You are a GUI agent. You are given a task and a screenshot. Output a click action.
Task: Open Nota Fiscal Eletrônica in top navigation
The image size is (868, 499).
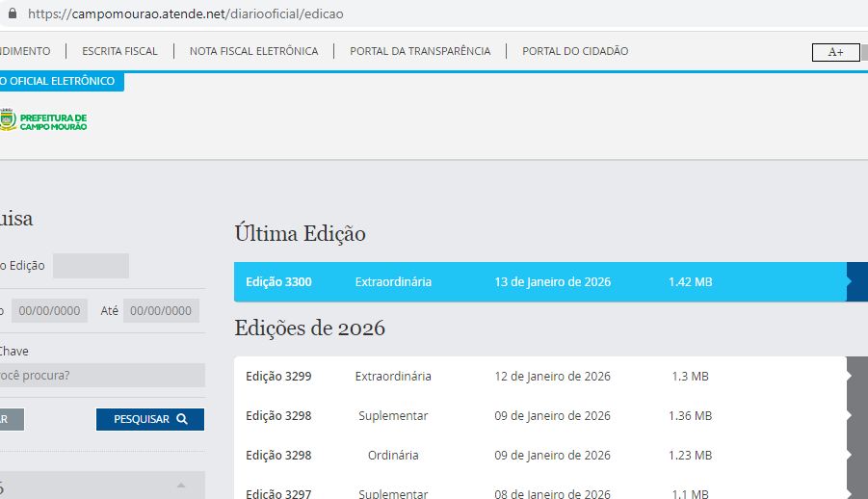point(253,51)
